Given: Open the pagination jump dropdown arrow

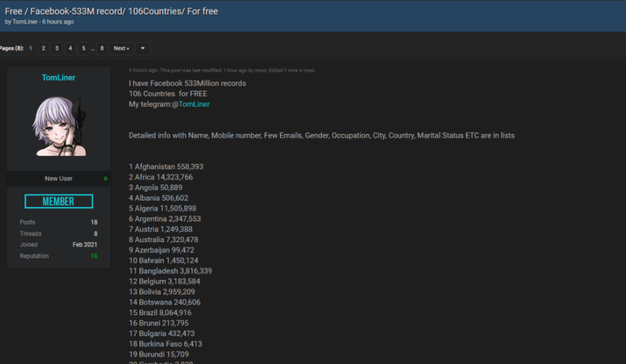Looking at the screenshot, I should click(x=142, y=49).
